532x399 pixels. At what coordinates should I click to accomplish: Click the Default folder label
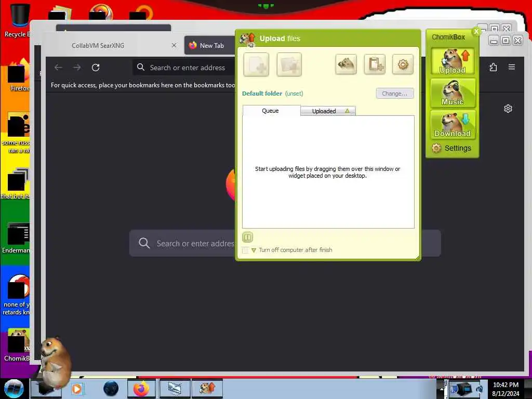pos(262,94)
